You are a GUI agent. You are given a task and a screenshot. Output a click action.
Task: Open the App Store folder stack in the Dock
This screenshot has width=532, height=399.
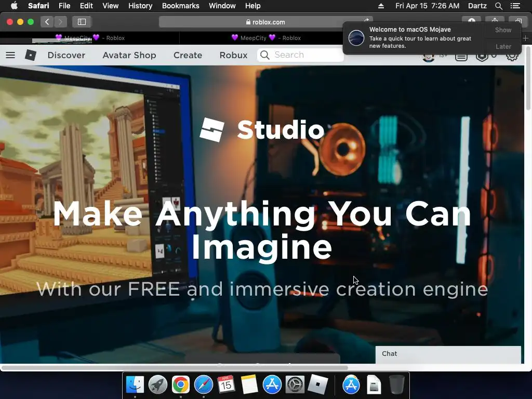pyautogui.click(x=351, y=384)
